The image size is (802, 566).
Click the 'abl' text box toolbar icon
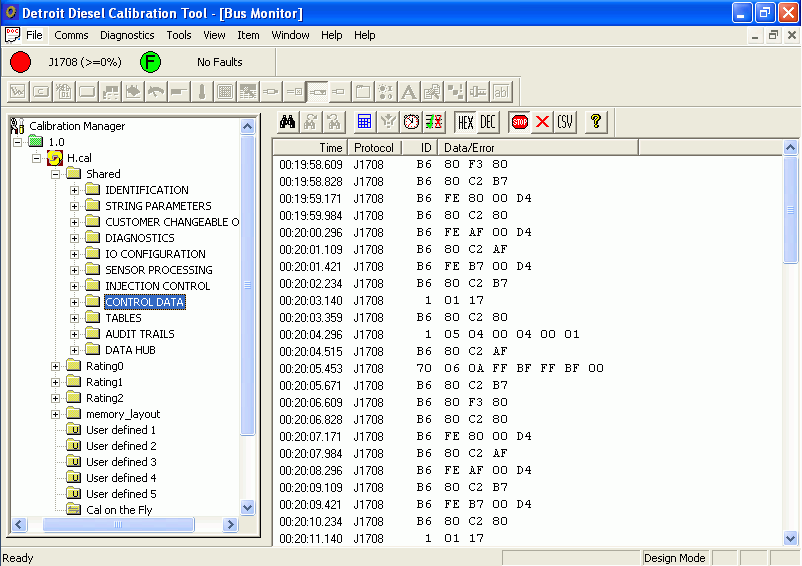coord(501,92)
